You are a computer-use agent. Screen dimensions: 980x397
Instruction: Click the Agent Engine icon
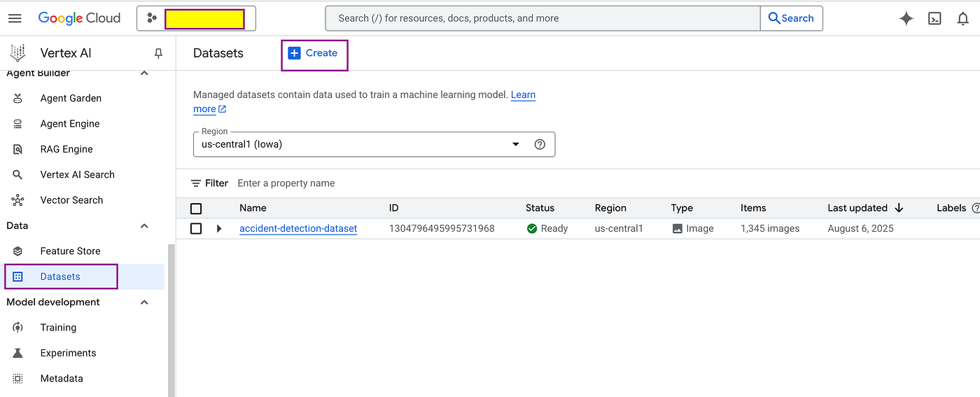click(18, 124)
